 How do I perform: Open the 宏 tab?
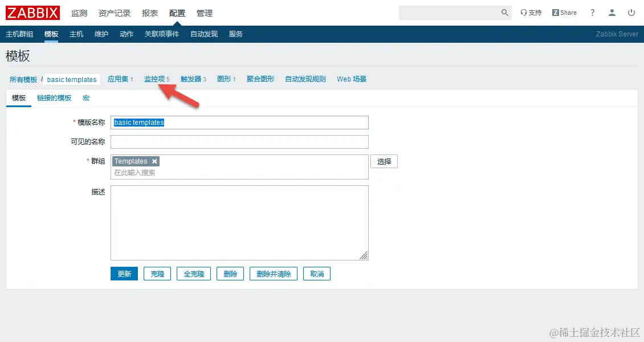85,97
